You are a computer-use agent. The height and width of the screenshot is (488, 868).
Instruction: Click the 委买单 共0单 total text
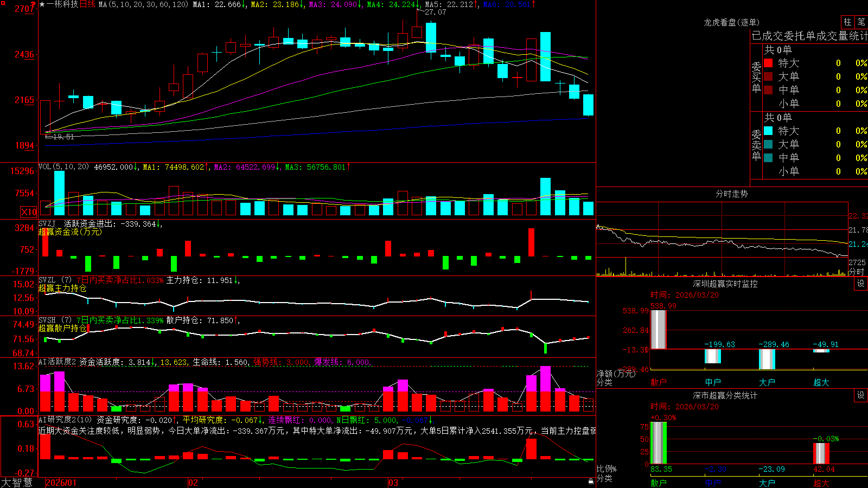[x=778, y=50]
